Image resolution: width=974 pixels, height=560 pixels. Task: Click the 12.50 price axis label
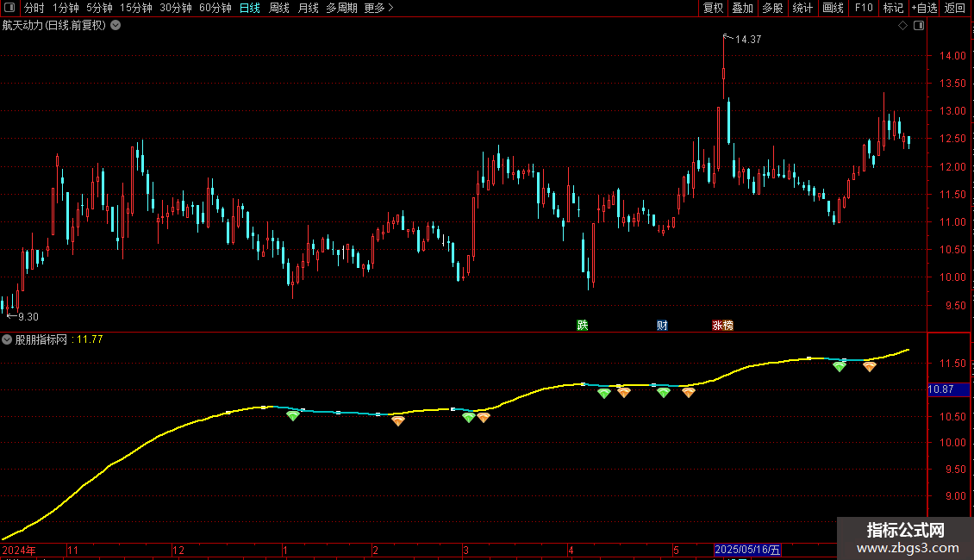(x=952, y=139)
